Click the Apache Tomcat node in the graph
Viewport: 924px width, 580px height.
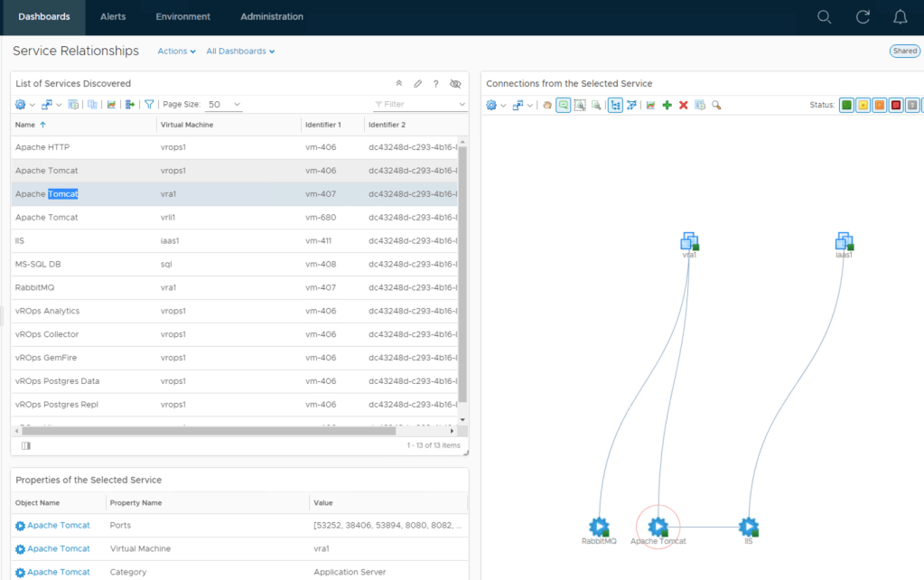tap(658, 527)
